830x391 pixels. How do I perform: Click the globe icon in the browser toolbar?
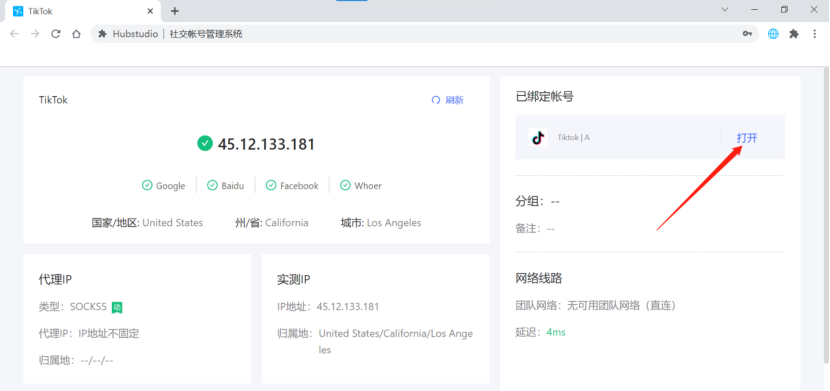(x=773, y=34)
